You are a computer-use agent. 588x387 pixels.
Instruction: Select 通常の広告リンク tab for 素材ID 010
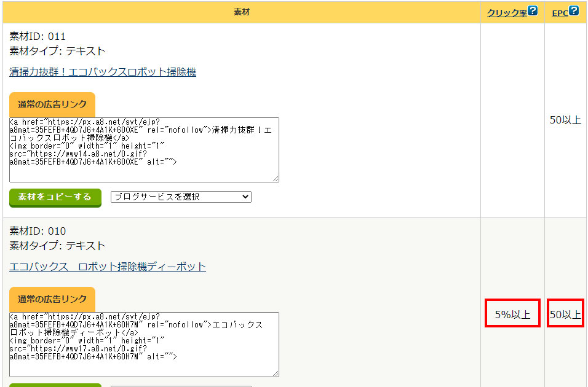pos(52,299)
